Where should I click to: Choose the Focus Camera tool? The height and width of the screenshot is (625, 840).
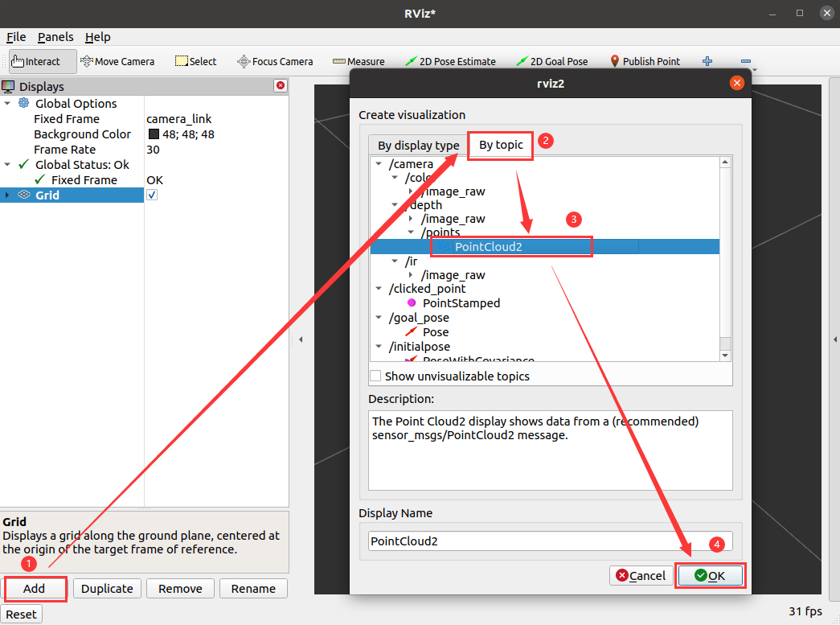(275, 62)
